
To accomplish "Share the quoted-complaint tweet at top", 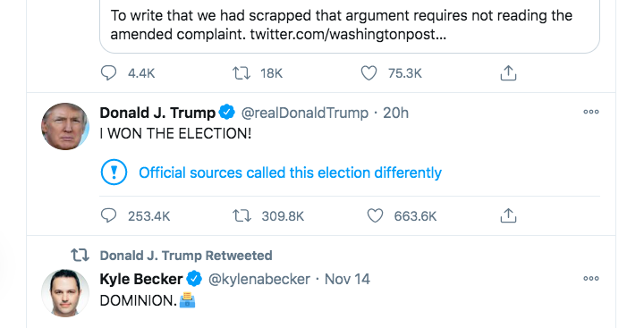I will 508,73.
